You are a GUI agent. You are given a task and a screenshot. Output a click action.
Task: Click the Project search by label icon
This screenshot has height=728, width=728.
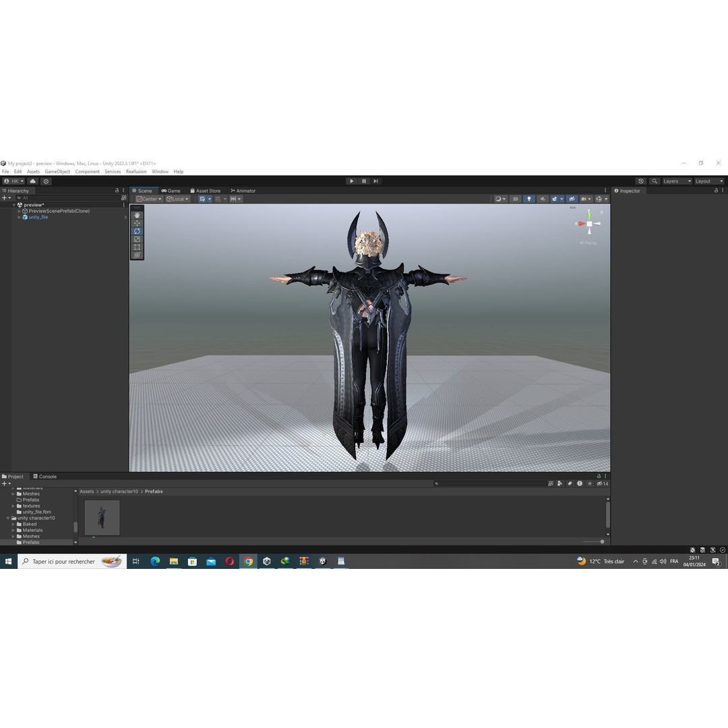[x=570, y=484]
